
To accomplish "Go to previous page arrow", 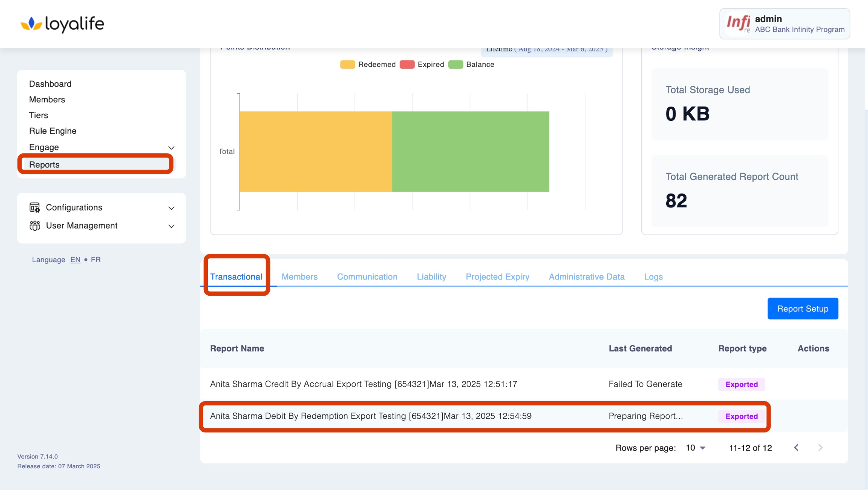I will click(796, 448).
